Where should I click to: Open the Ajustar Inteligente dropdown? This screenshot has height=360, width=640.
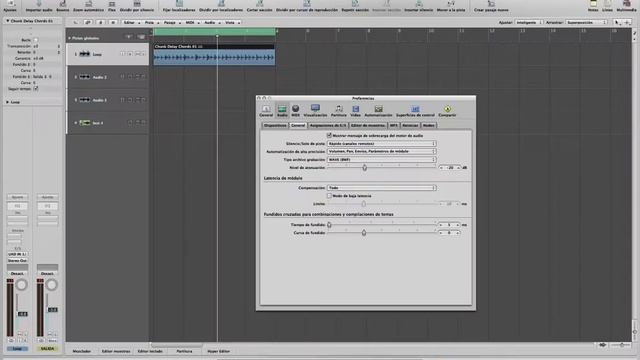click(529, 22)
